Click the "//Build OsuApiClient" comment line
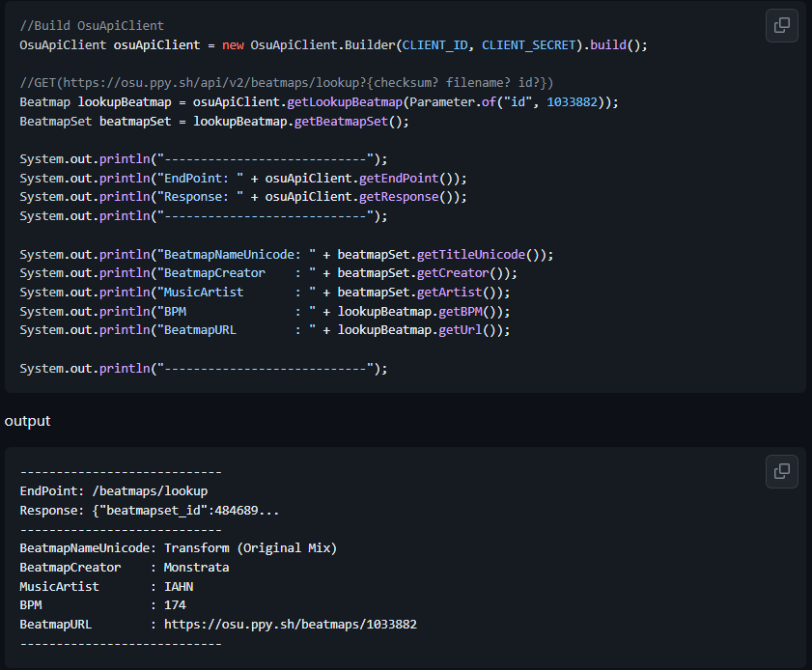 click(x=92, y=25)
